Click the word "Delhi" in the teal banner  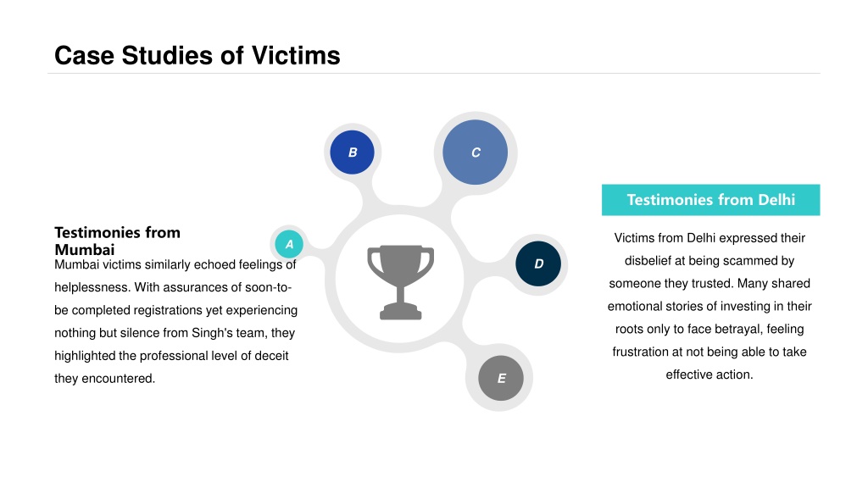[776, 200]
